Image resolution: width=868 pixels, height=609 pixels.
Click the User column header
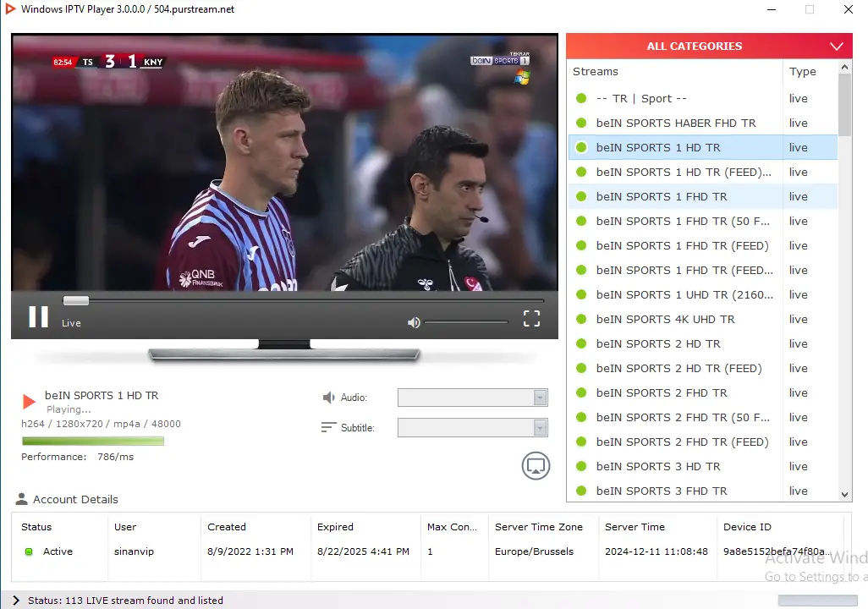[155, 527]
